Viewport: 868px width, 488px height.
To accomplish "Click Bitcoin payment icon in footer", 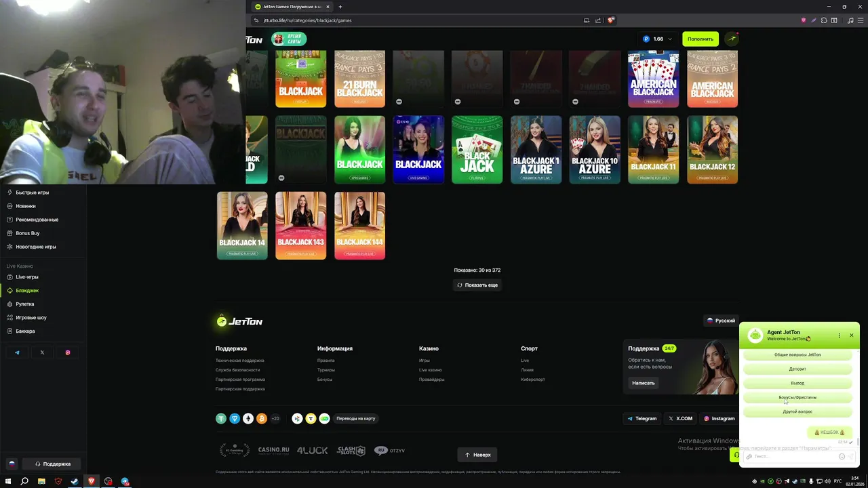I will [x=262, y=419].
